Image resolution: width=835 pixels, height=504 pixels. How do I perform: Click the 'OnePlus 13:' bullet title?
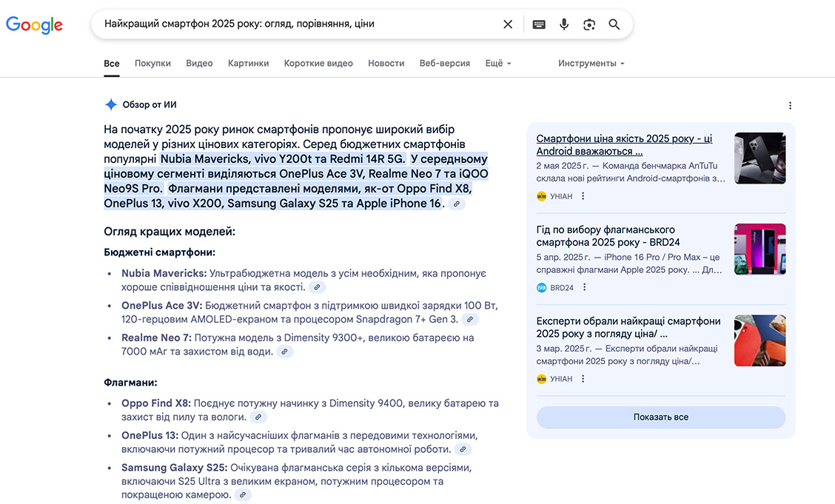(150, 435)
